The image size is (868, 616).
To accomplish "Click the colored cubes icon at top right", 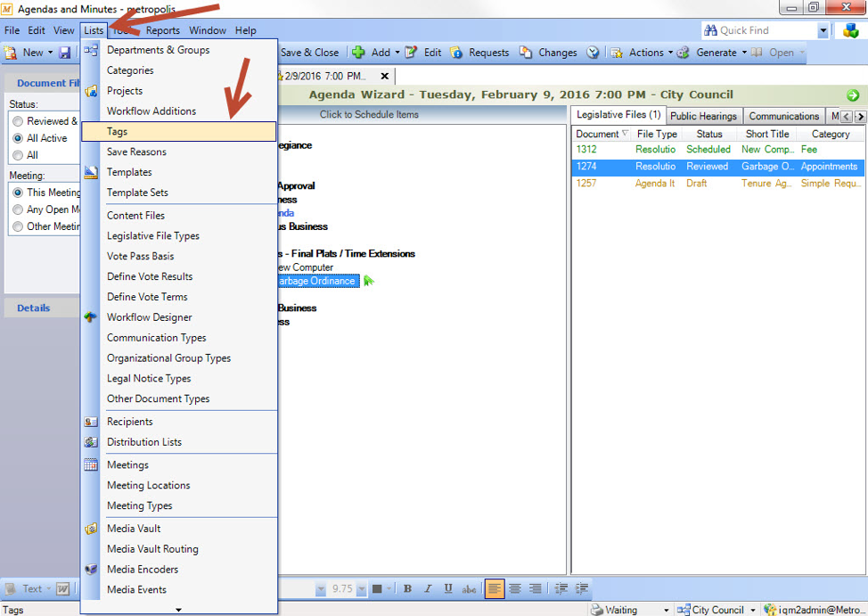I will 850,30.
